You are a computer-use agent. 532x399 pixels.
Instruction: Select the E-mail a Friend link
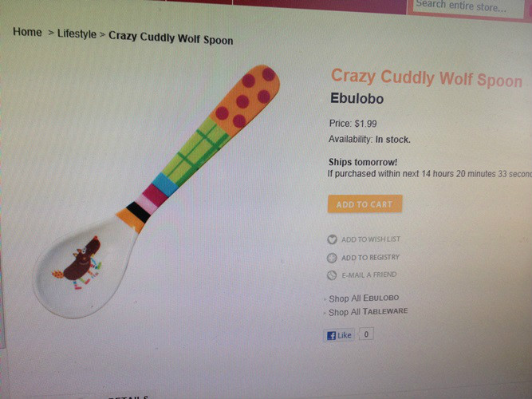[x=368, y=275]
